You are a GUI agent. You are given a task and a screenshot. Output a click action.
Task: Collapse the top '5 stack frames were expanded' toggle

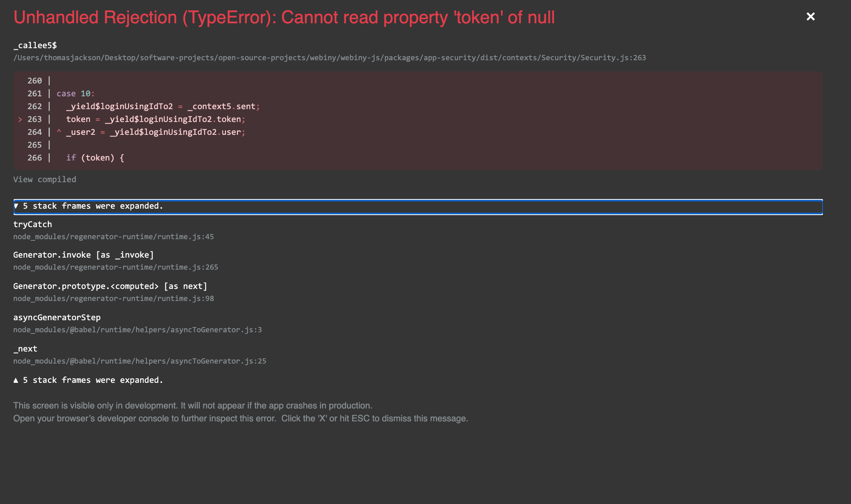click(418, 206)
